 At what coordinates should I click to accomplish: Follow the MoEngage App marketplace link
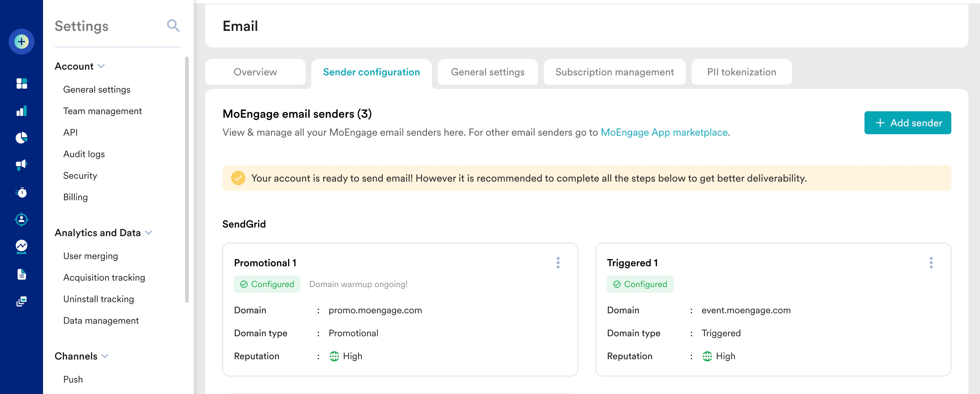click(664, 132)
